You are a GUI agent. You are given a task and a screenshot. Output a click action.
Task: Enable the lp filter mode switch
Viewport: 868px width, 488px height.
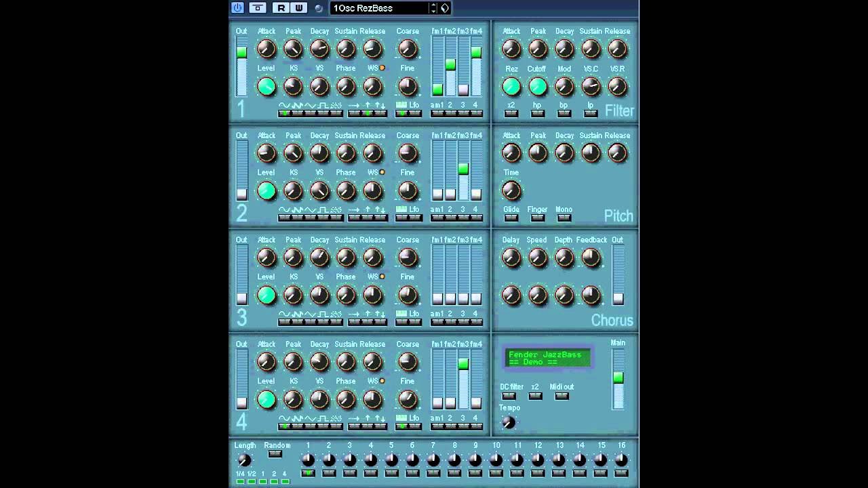pyautogui.click(x=591, y=113)
